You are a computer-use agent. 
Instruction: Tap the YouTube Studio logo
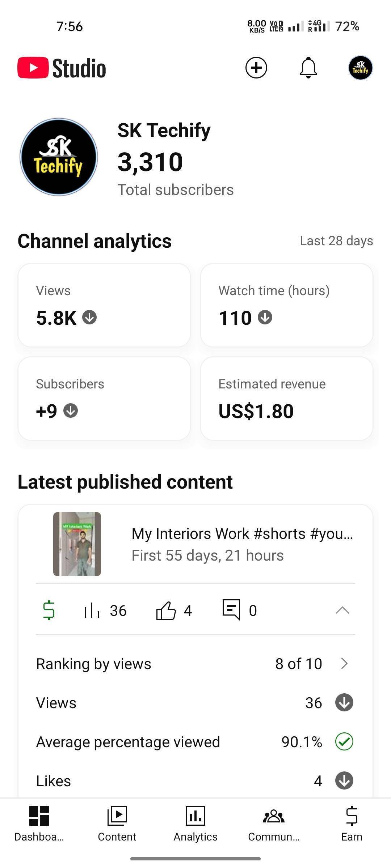pos(62,68)
